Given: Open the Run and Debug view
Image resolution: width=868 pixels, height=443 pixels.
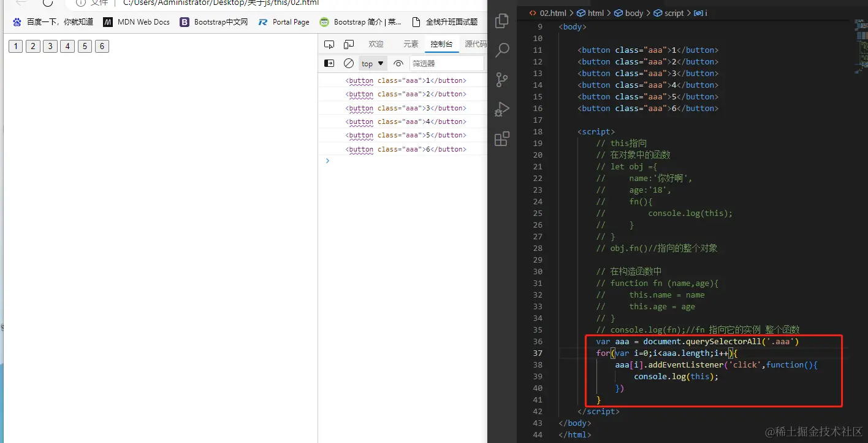Looking at the screenshot, I should tap(502, 109).
